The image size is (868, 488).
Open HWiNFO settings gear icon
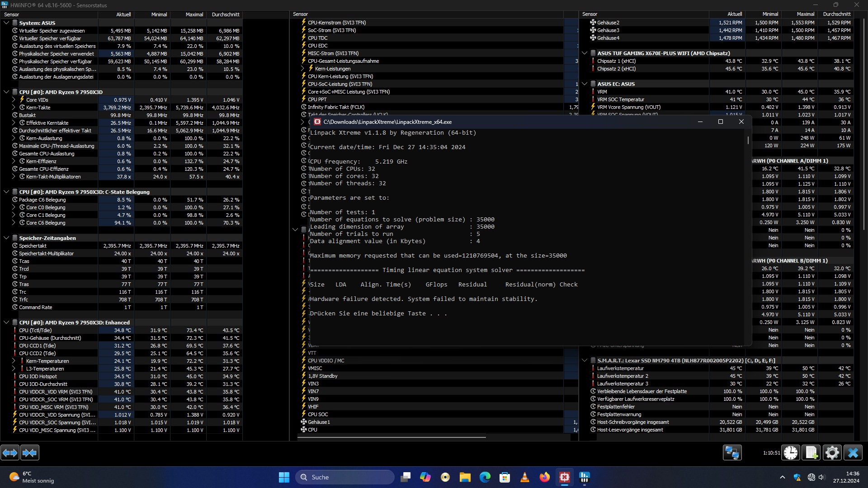pyautogui.click(x=832, y=452)
